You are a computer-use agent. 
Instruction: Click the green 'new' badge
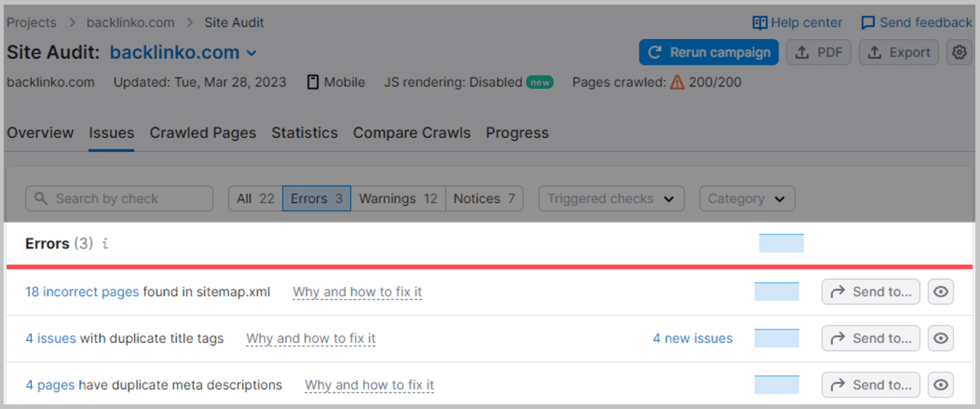[x=540, y=82]
